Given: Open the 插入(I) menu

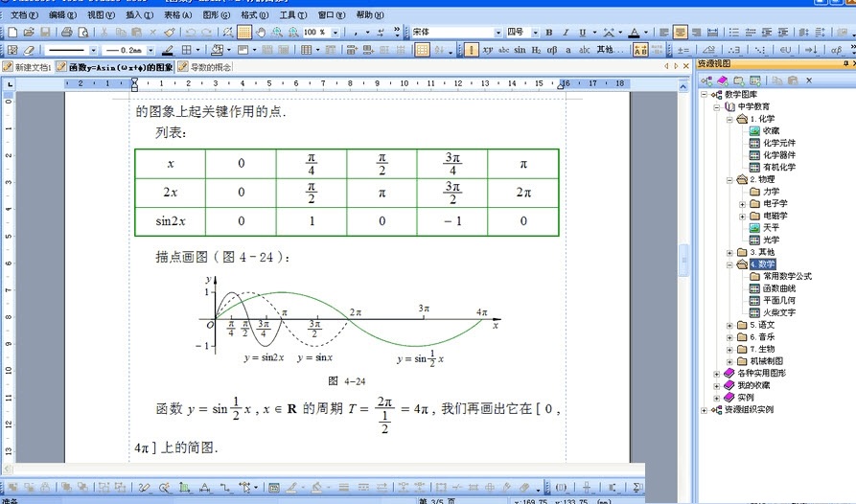Looking at the screenshot, I should (140, 14).
